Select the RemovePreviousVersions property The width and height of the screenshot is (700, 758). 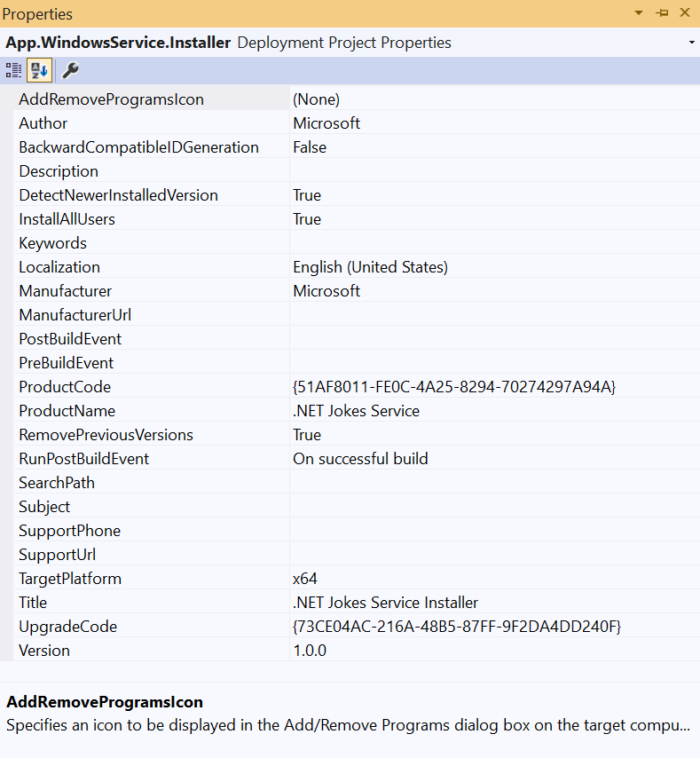click(x=106, y=435)
